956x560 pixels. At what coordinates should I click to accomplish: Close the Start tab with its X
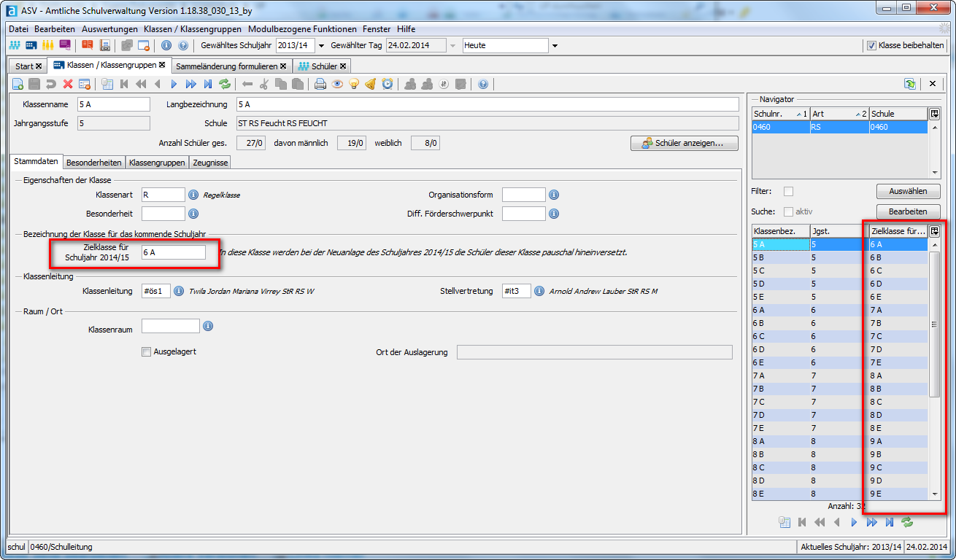[39, 66]
